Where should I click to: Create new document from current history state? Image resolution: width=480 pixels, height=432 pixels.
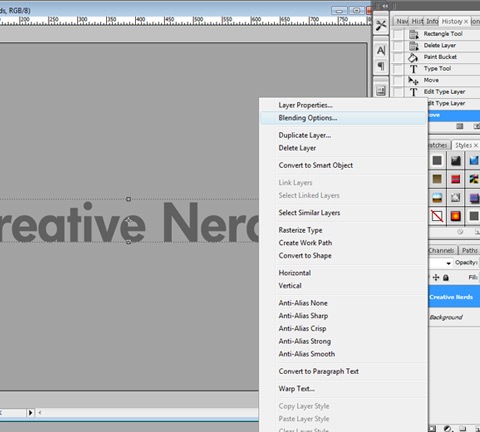coord(460,126)
